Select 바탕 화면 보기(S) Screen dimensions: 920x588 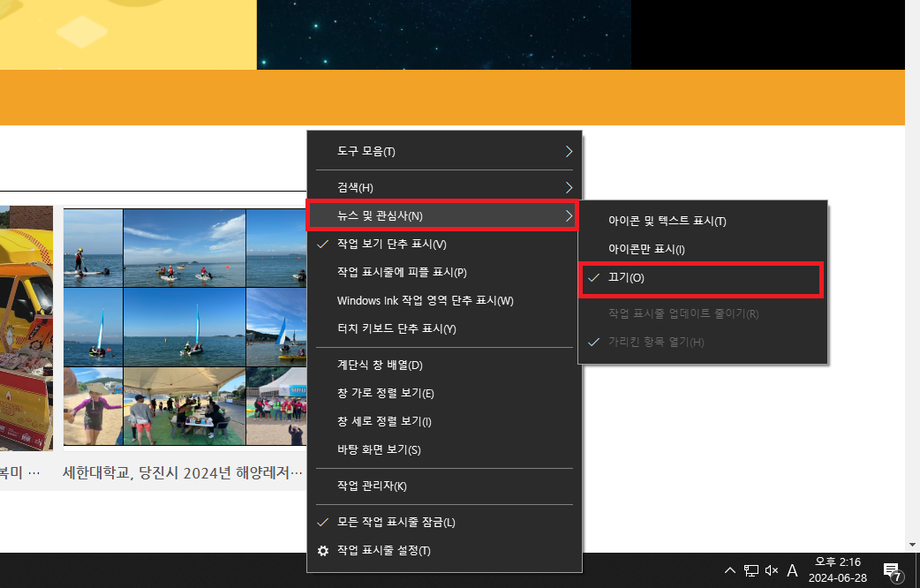coord(379,449)
